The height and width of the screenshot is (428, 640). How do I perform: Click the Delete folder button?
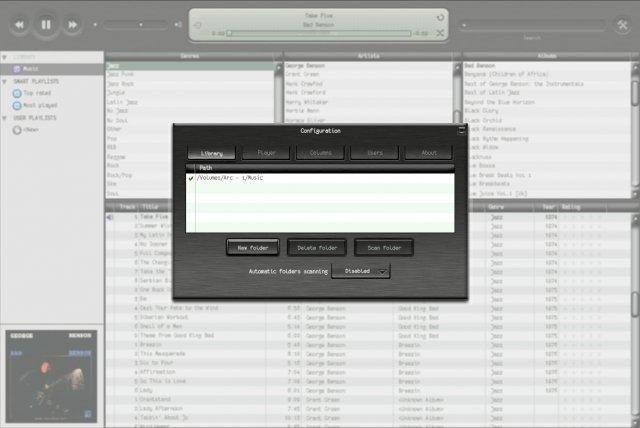pyautogui.click(x=317, y=248)
